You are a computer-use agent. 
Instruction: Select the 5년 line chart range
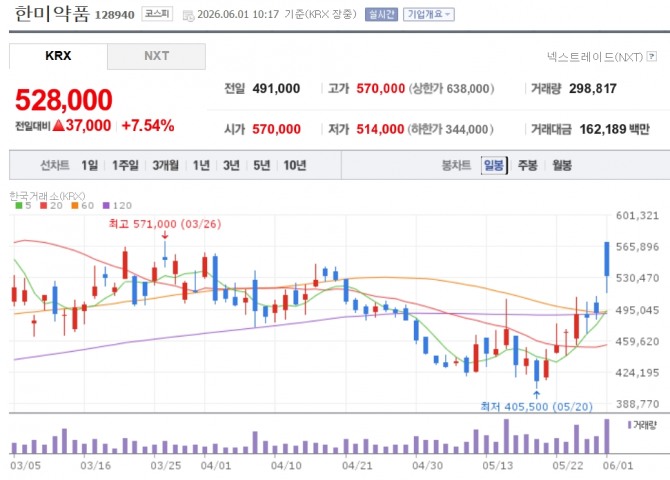262,165
